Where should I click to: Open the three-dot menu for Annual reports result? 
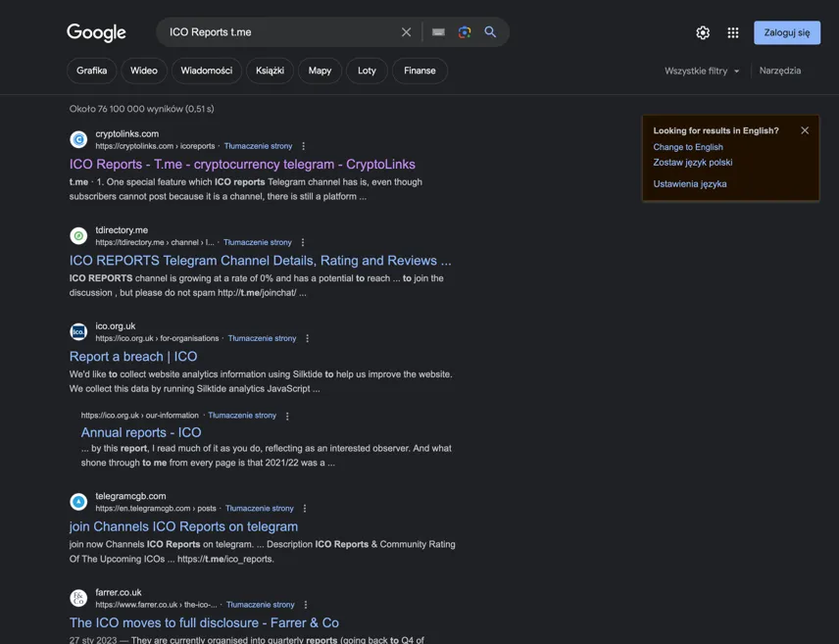(x=287, y=416)
